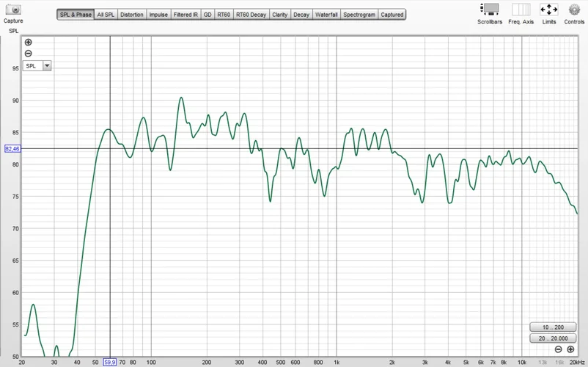588x367 pixels.
Task: Zoom in vertical axis with top-left plus
Action: (x=29, y=43)
